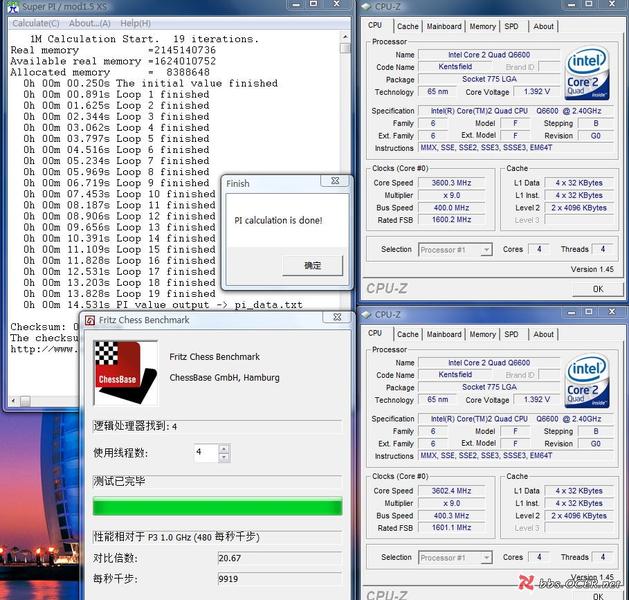Click Intel Core 2 Quad logo in top CPU-Z
This screenshot has width=629, height=600.
point(588,73)
